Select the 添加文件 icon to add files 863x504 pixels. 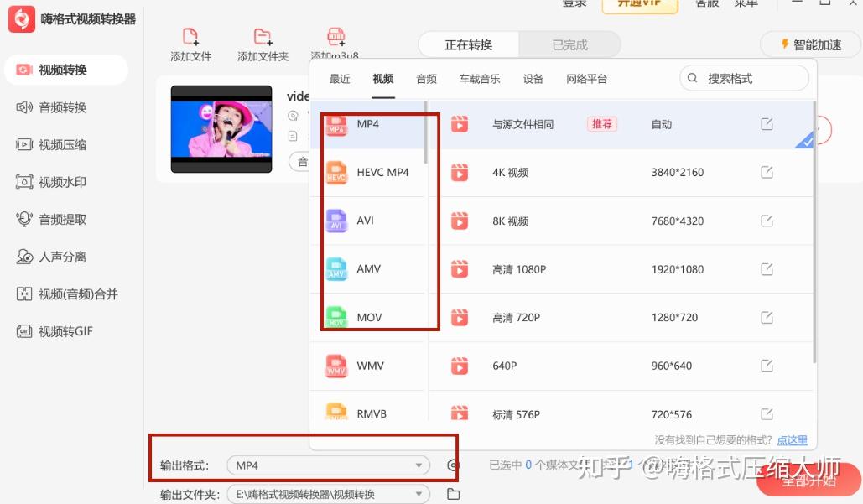[x=190, y=38]
